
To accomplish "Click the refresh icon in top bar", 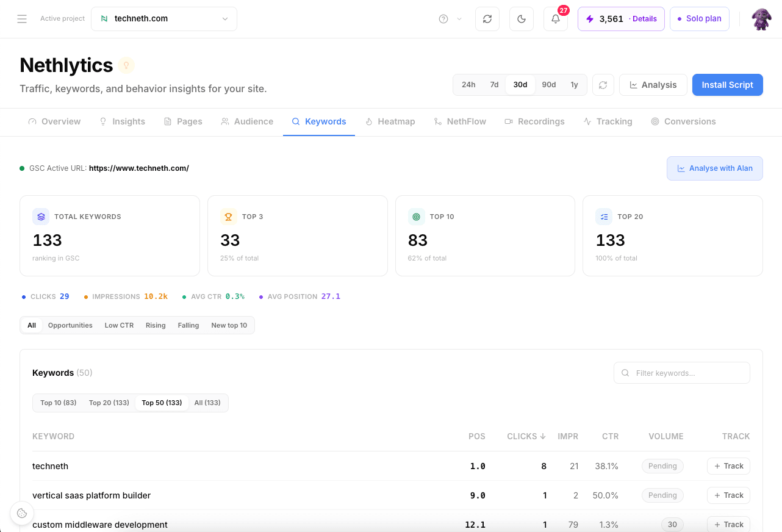I will pos(487,19).
